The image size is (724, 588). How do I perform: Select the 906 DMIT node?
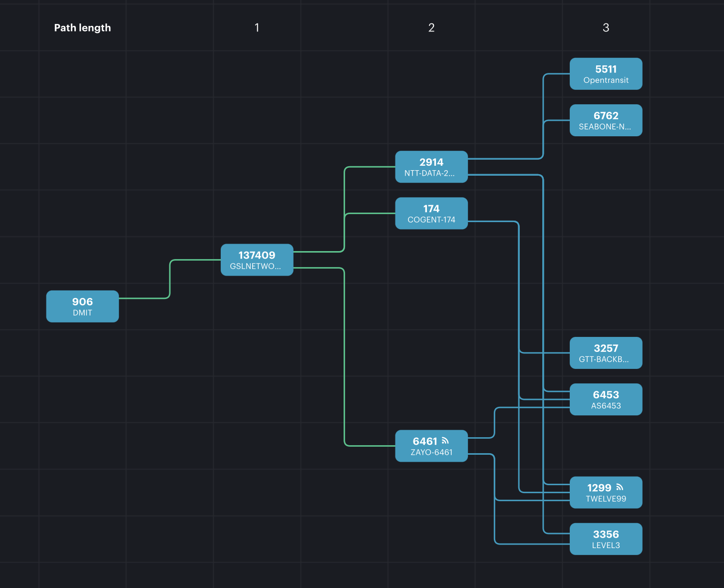tap(82, 306)
